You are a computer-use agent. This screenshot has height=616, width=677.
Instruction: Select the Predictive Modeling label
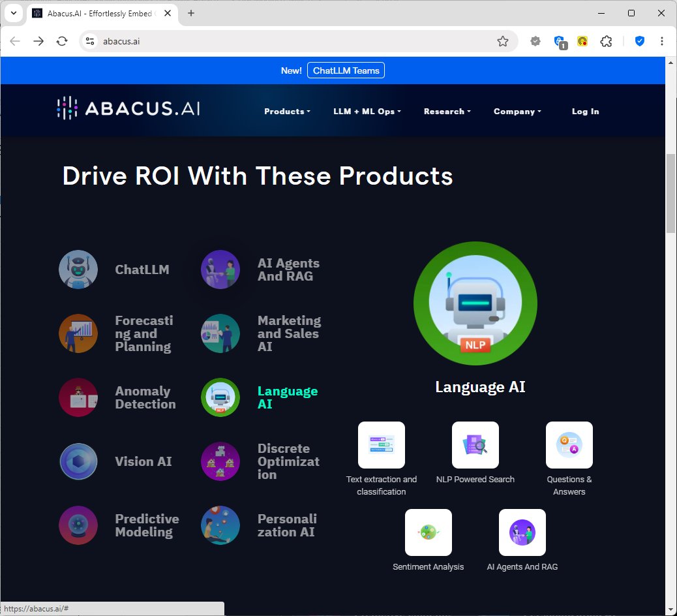[147, 525]
